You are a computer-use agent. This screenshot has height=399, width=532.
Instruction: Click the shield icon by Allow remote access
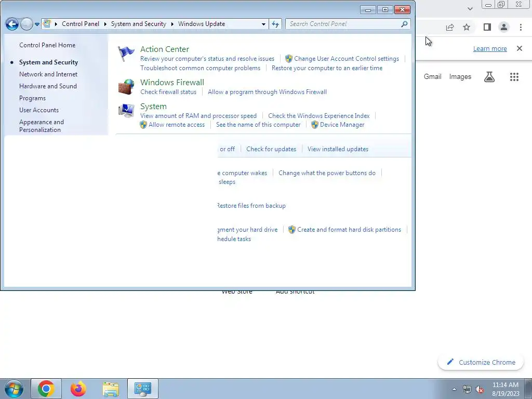click(x=143, y=125)
